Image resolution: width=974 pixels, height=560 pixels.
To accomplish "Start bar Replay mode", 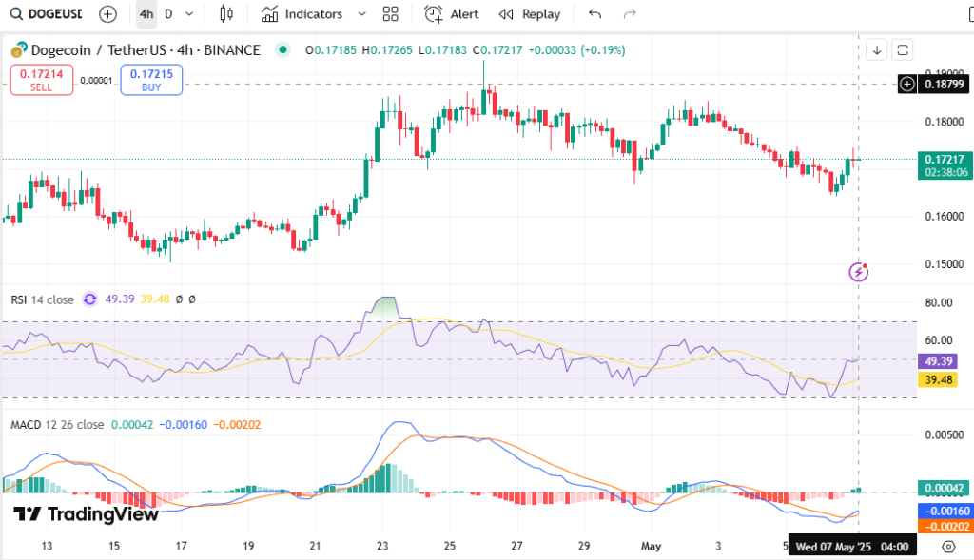I will click(530, 13).
